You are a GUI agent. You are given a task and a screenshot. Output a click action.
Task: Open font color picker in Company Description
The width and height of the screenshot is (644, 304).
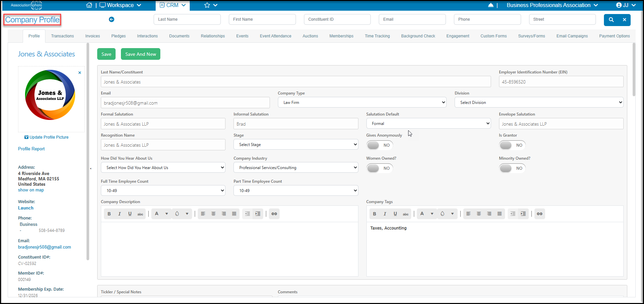click(x=162, y=214)
